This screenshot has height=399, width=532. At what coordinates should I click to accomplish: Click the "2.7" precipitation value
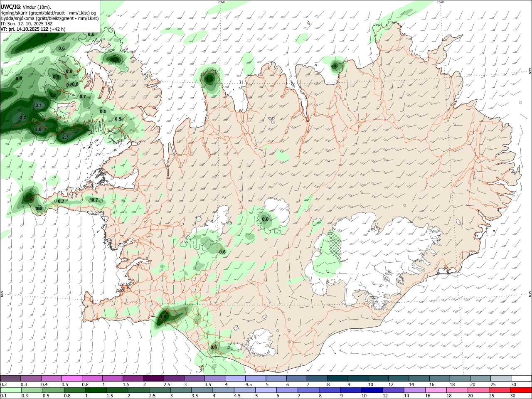(x=65, y=137)
